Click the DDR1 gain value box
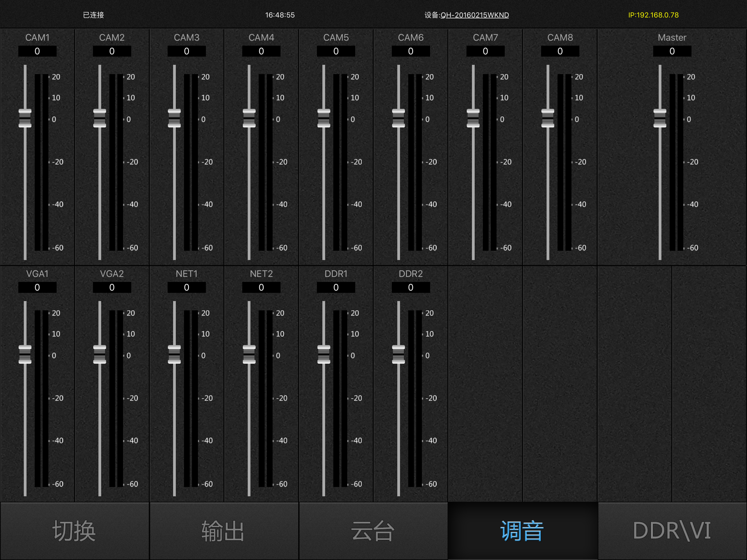The height and width of the screenshot is (560, 747). pos(336,287)
